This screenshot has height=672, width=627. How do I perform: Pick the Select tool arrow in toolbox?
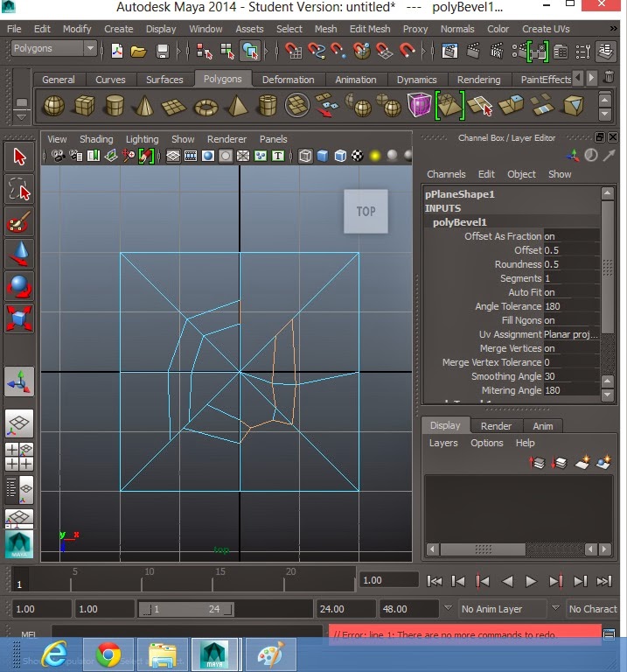pos(19,157)
